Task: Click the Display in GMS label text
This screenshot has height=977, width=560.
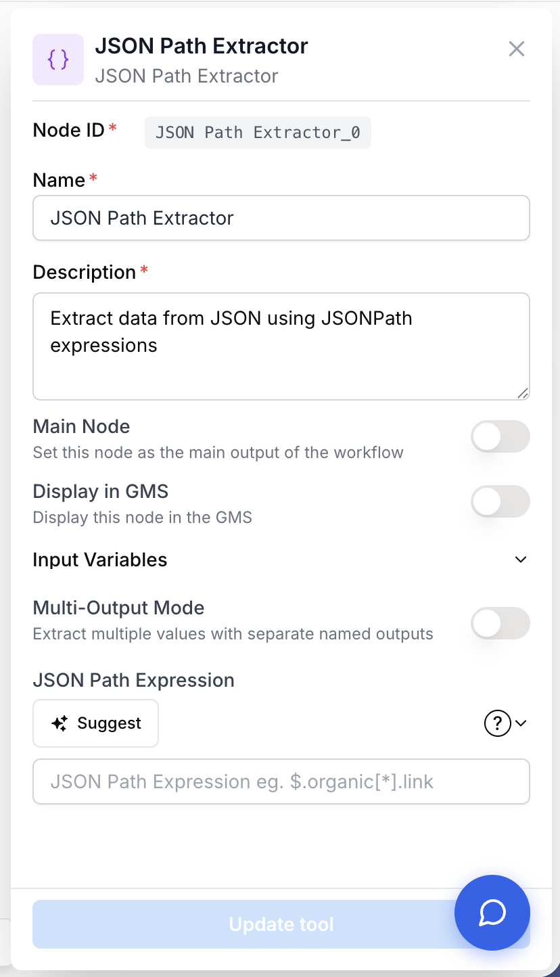Action: 100,491
